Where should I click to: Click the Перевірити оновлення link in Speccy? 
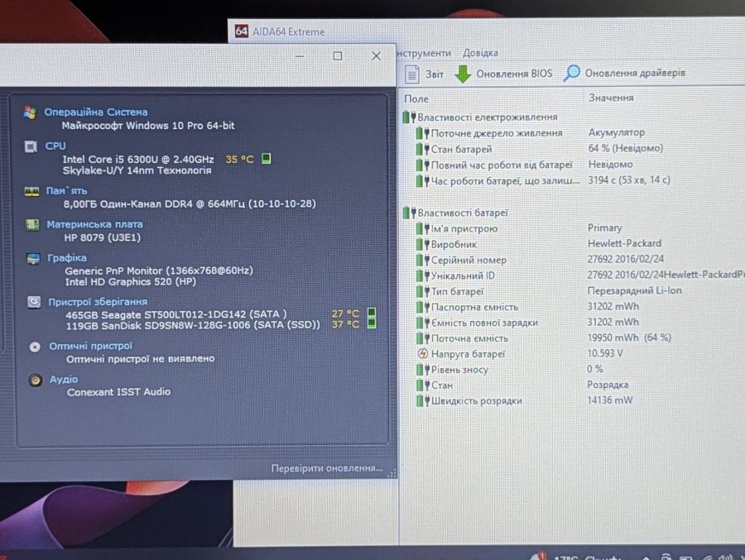[327, 468]
